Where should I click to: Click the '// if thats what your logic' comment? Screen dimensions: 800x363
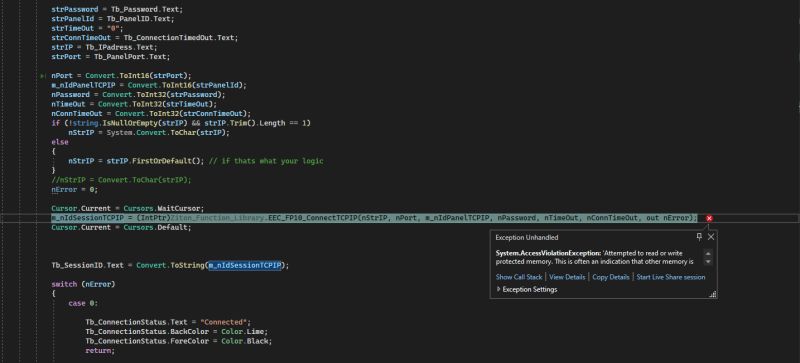[266, 161]
